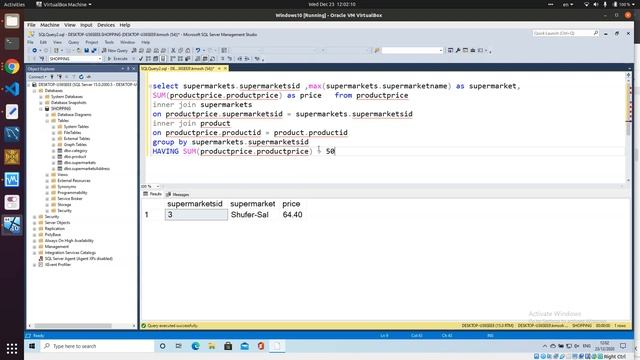Expand the dbo.category table
640x360 pixels.
pos(53,151)
